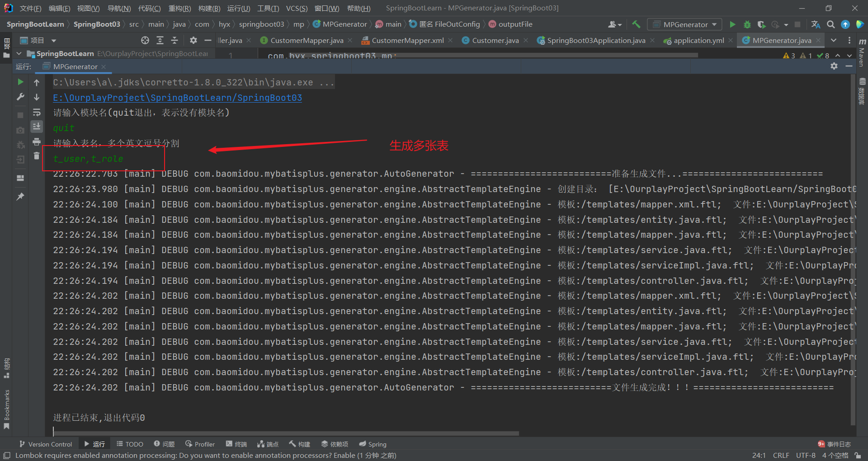The height and width of the screenshot is (461, 868).
Task: Switch to the Customer.java tab
Action: [495, 40]
